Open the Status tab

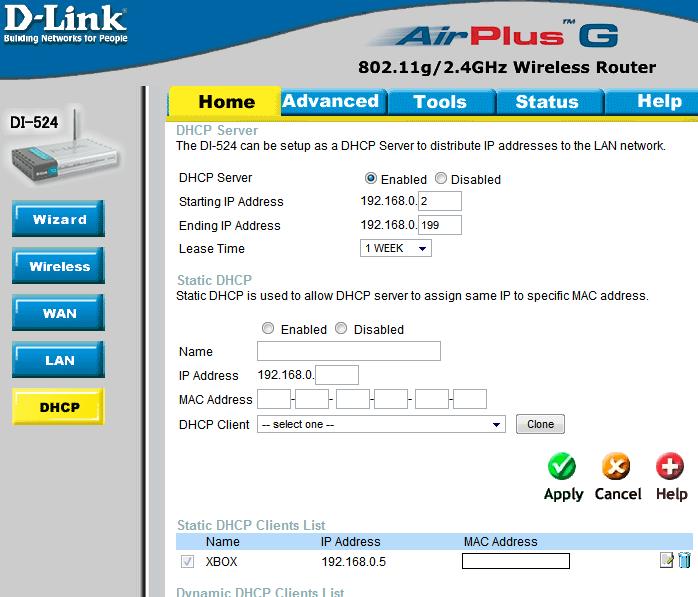coord(547,102)
